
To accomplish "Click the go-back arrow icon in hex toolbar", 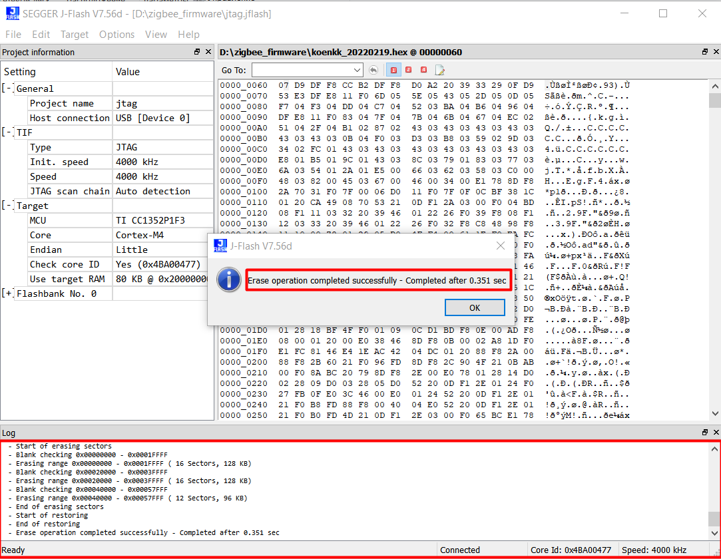I will [x=373, y=70].
